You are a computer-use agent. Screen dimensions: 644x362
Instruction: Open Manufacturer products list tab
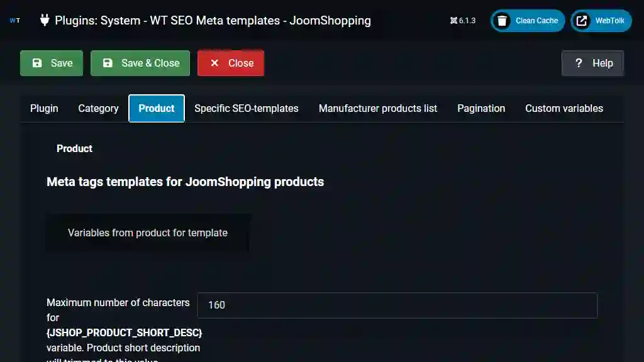378,108
